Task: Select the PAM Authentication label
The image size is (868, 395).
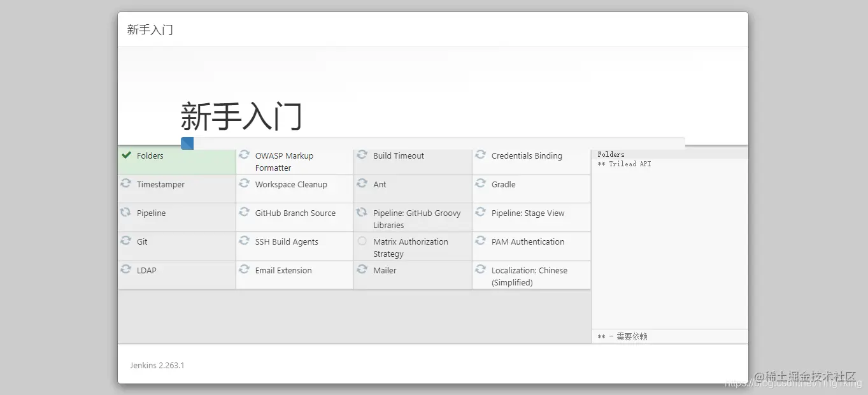Action: [528, 241]
